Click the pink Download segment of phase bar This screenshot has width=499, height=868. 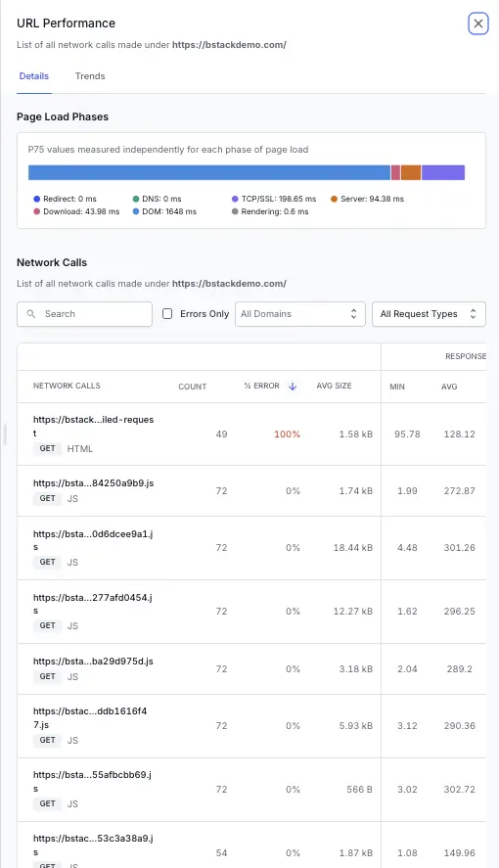[395, 172]
